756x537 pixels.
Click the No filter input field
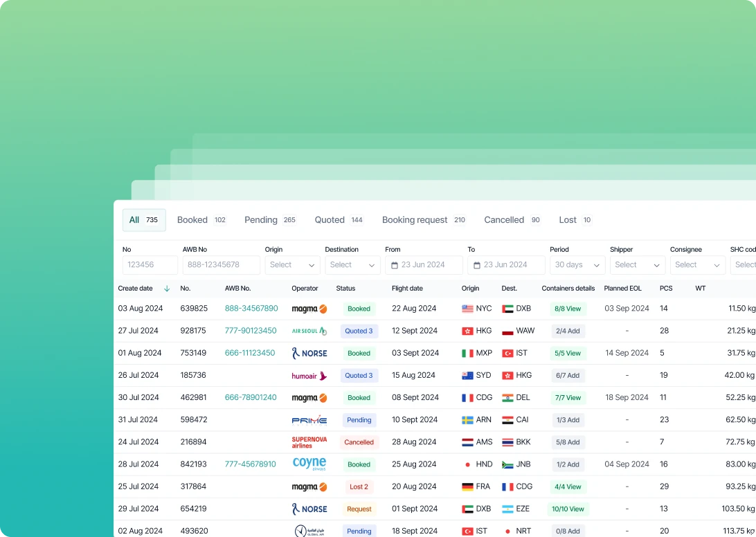pos(150,264)
